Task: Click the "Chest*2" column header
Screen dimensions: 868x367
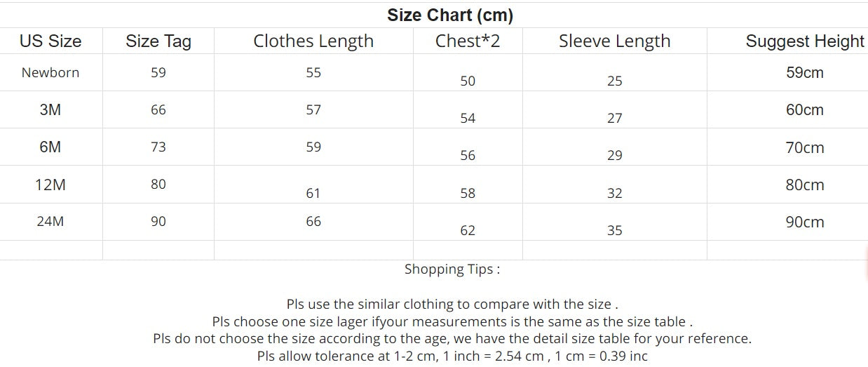Action: point(468,41)
